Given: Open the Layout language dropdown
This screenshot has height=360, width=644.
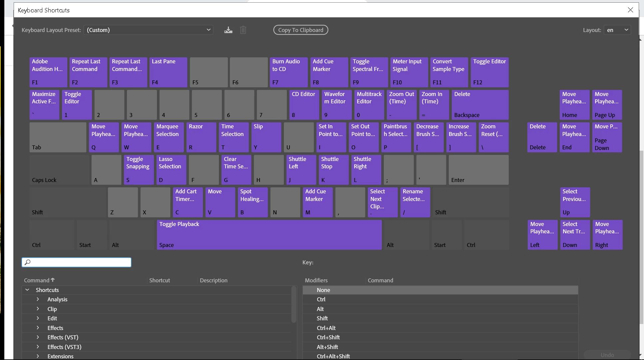Looking at the screenshot, I should tap(617, 30).
